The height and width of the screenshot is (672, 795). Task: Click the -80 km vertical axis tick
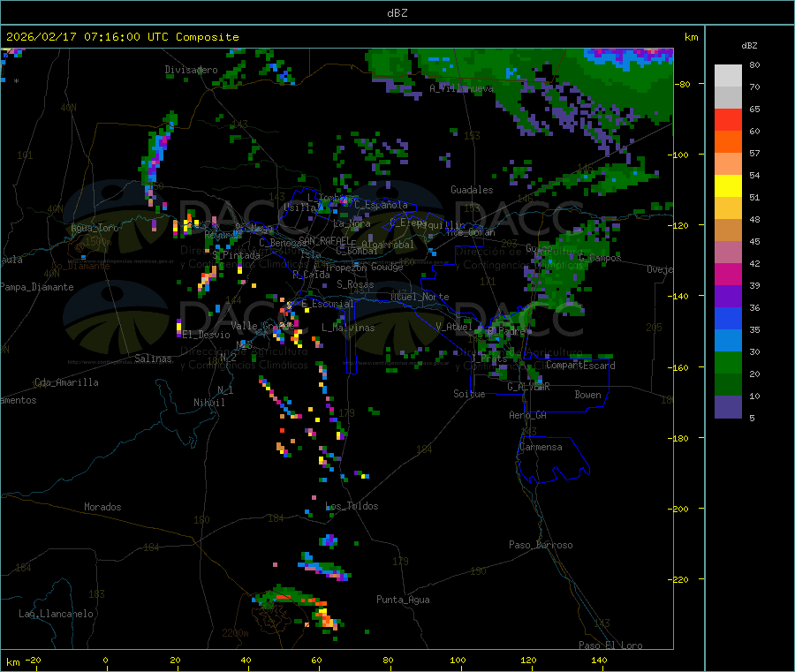click(x=683, y=84)
